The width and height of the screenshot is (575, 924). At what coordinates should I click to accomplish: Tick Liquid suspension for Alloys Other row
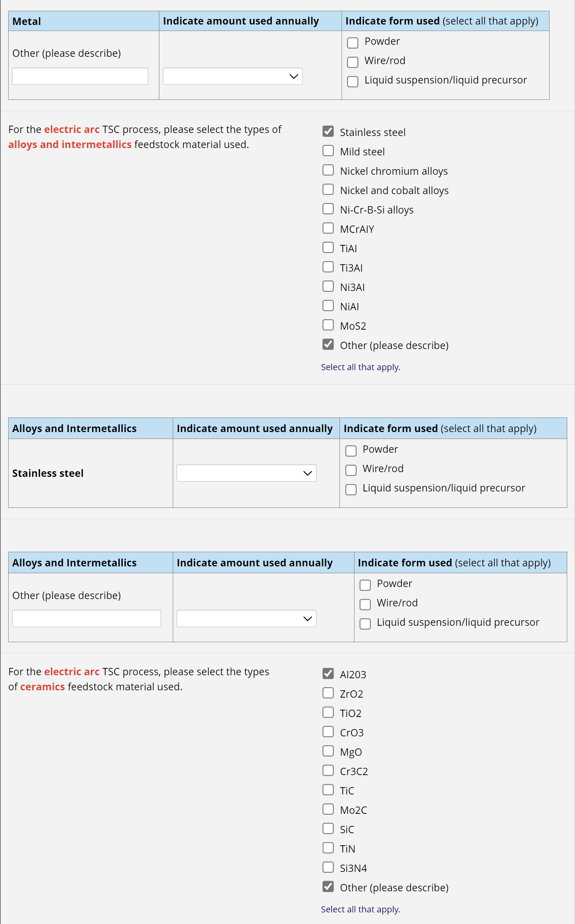365,624
